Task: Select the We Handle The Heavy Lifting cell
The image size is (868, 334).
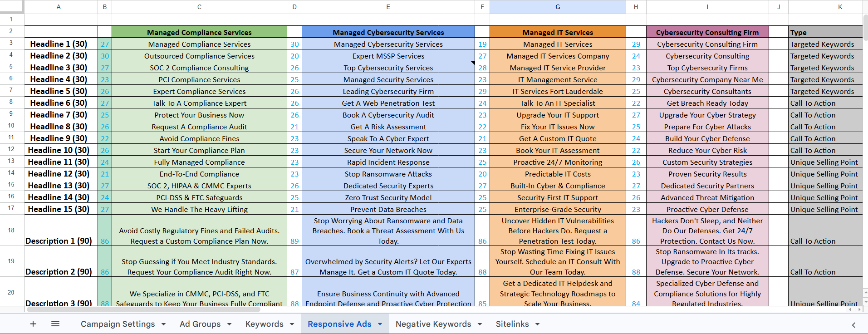Action: [x=199, y=209]
